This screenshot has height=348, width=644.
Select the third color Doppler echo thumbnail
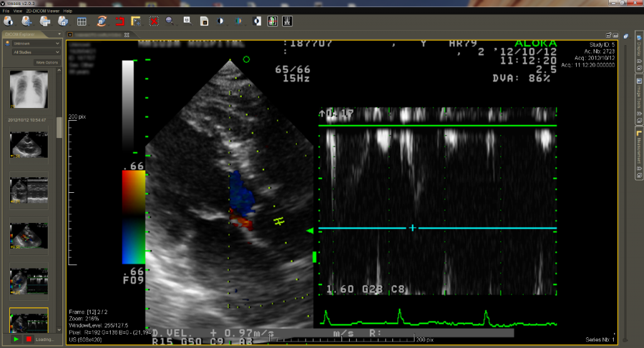click(29, 236)
